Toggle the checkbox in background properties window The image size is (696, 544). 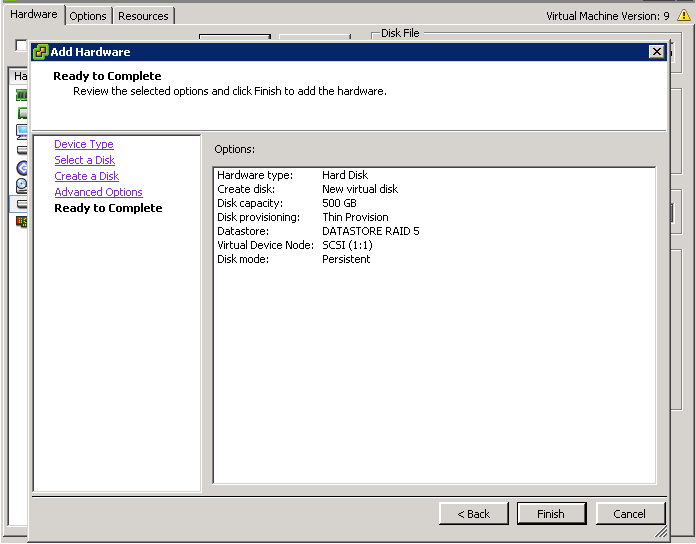(x=20, y=45)
